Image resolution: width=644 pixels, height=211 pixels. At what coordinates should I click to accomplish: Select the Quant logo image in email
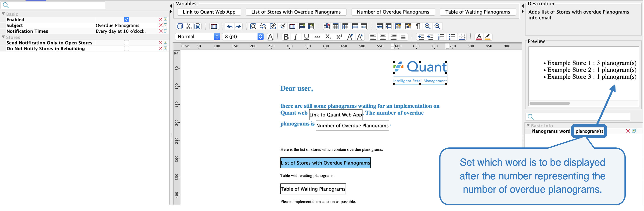click(420, 73)
